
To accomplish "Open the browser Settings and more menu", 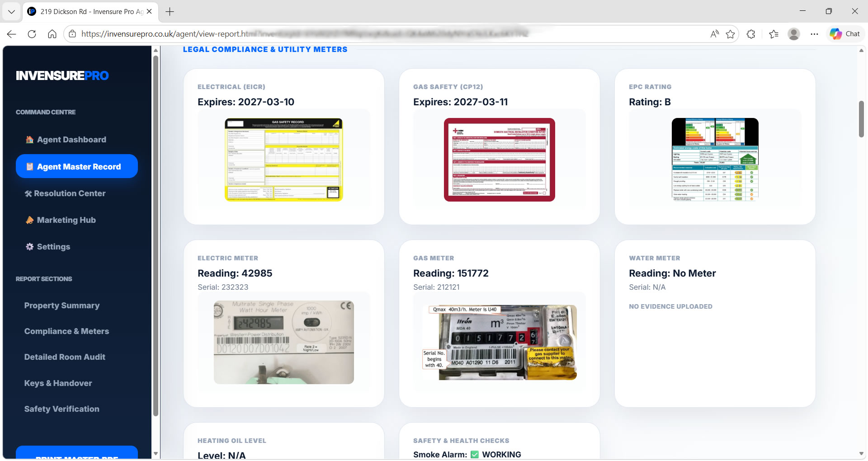I will [814, 34].
